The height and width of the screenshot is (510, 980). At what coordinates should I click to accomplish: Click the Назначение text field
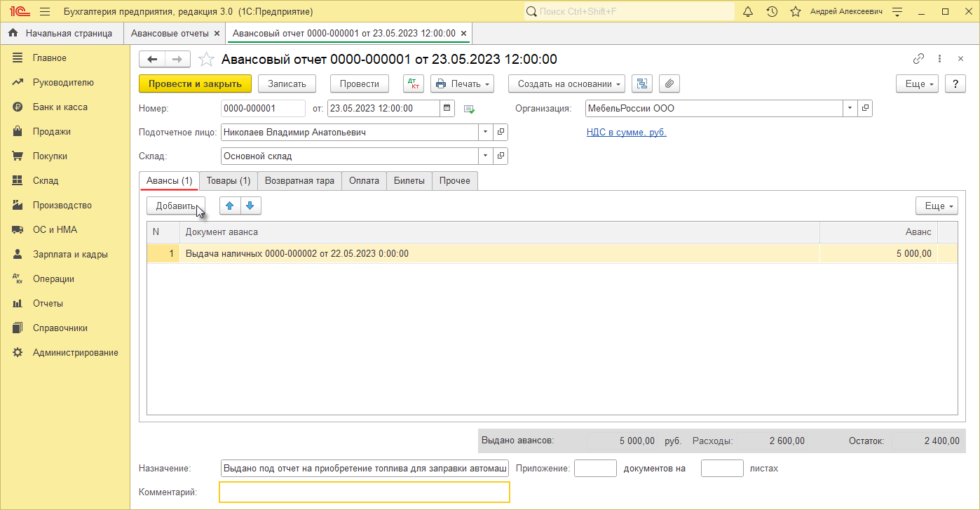point(365,468)
